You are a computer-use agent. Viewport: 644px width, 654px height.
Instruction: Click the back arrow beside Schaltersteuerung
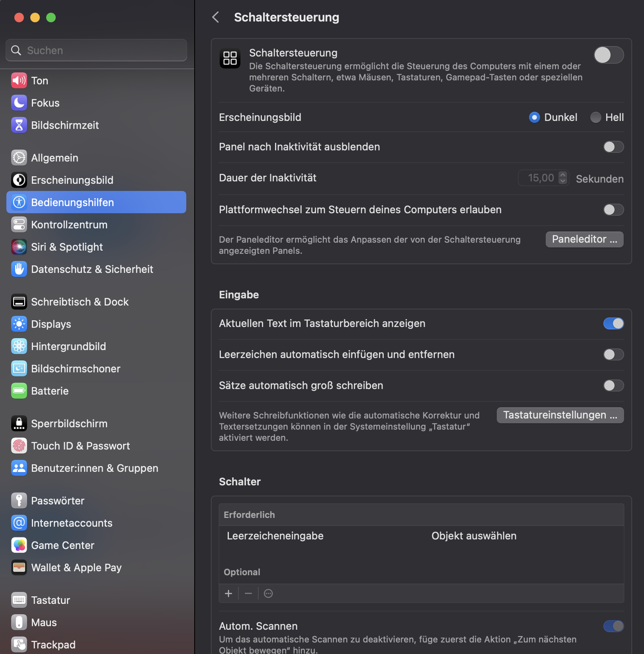pos(216,17)
